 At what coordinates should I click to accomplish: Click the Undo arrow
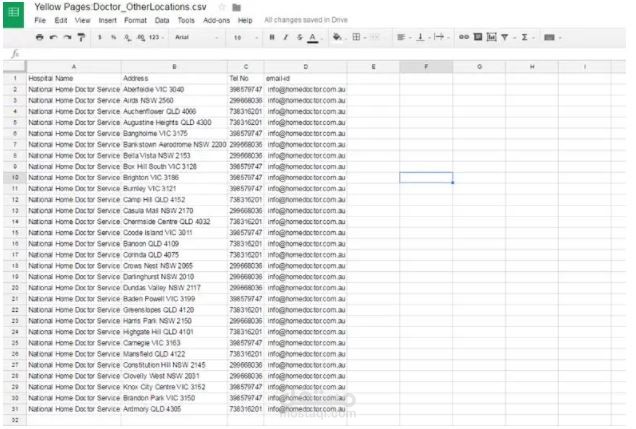pyautogui.click(x=53, y=37)
